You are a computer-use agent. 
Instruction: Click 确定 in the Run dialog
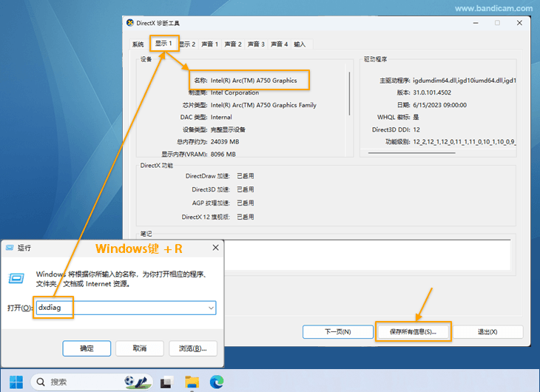(x=87, y=348)
